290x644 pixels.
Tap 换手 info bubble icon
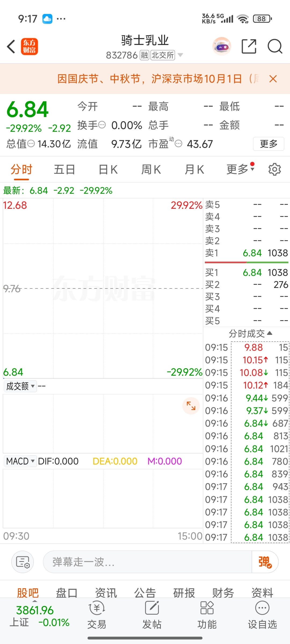[102, 125]
